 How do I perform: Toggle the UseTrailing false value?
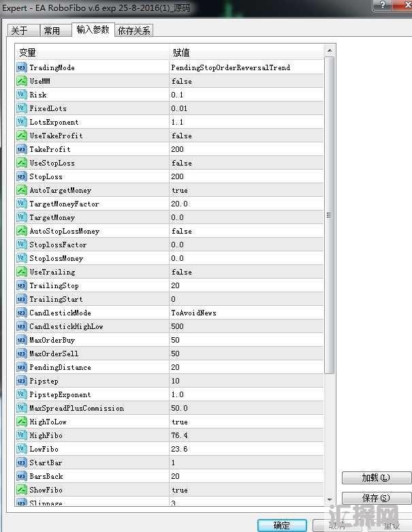(182, 272)
